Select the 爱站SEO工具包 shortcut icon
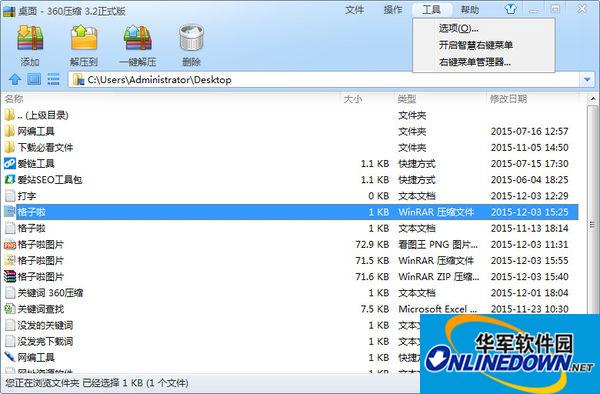Viewport: 600px width, 394px height. pyautogui.click(x=10, y=179)
